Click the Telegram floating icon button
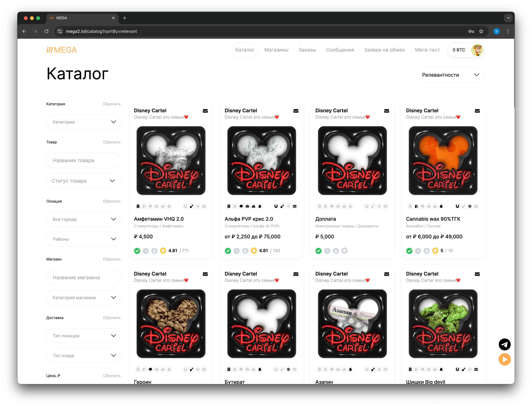532x407 pixels. [504, 344]
